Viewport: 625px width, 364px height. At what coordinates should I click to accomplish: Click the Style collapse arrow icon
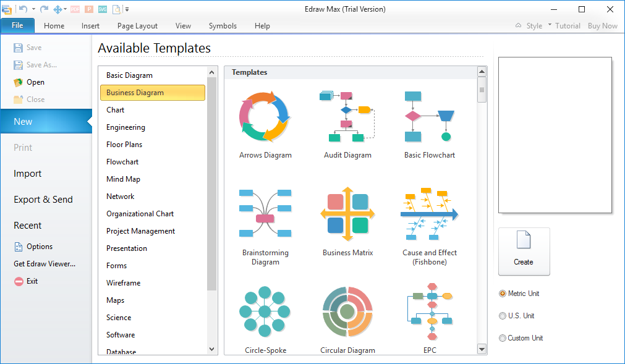pyautogui.click(x=518, y=25)
